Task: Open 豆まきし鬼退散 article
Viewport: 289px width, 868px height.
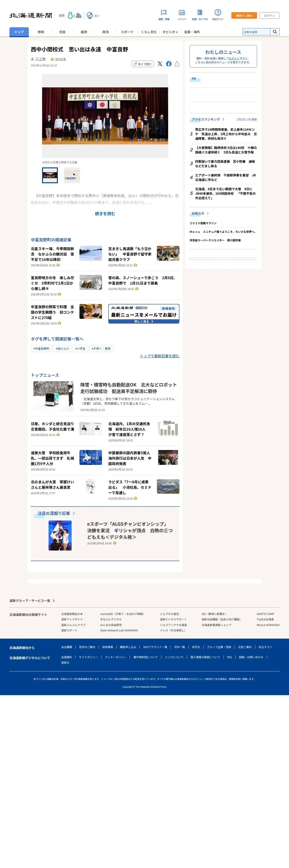Action: [130, 254]
